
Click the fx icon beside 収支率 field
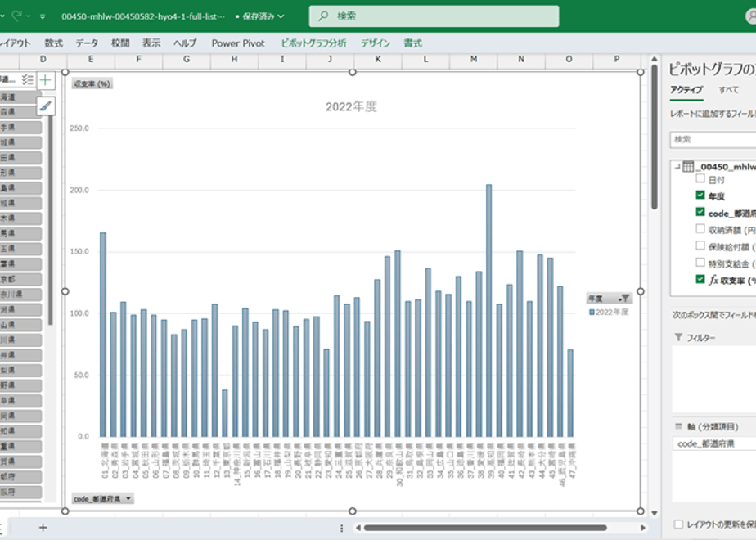[x=713, y=280]
